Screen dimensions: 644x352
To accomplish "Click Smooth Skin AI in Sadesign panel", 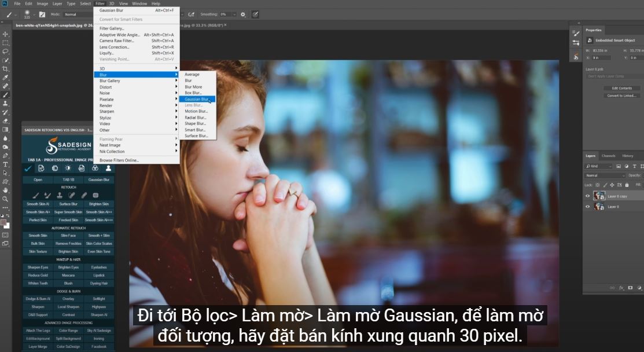I will point(38,204).
